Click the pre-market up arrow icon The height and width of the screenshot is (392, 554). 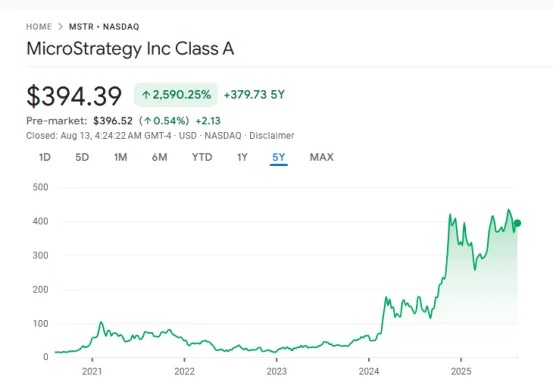148,121
